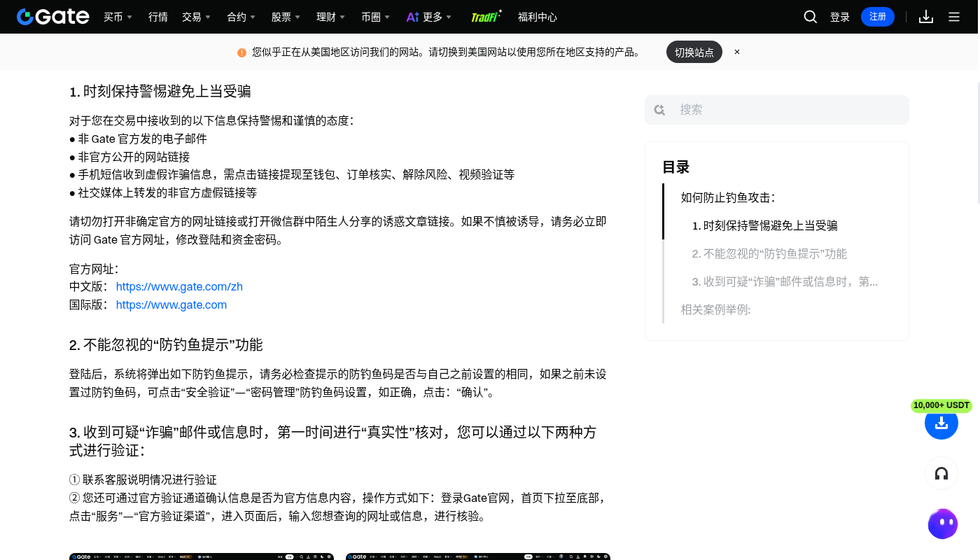980x560 pixels.
Task: Click the blue 注册 button
Action: click(878, 17)
